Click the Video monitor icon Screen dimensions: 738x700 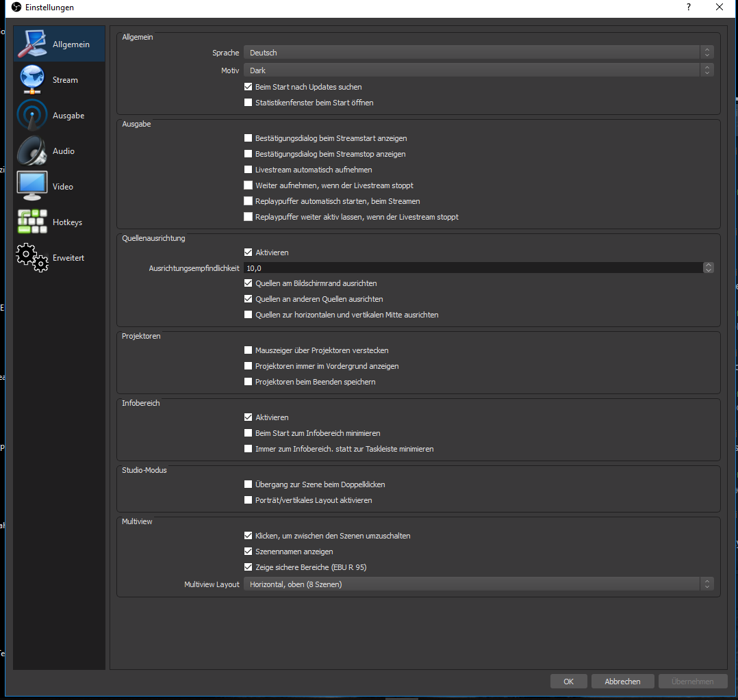32,186
